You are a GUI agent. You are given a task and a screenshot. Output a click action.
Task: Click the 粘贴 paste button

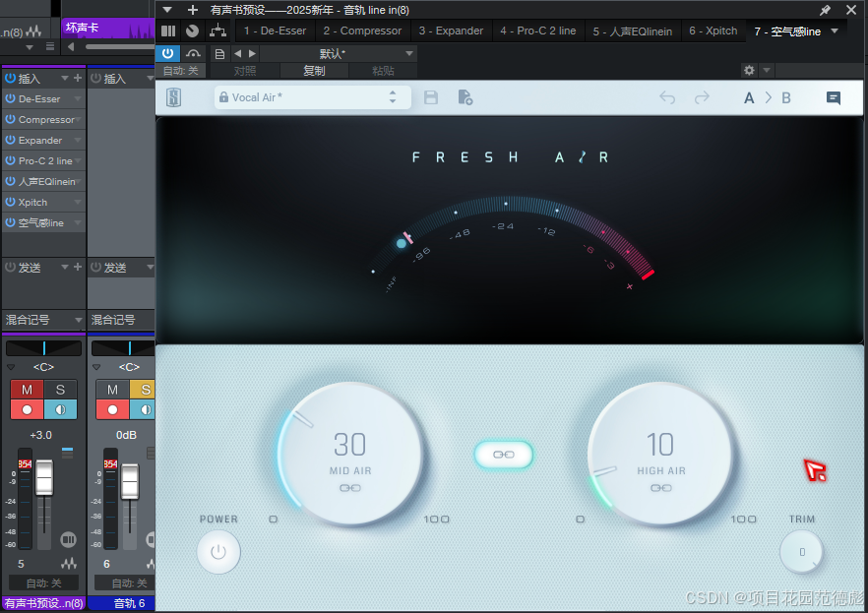pos(383,71)
